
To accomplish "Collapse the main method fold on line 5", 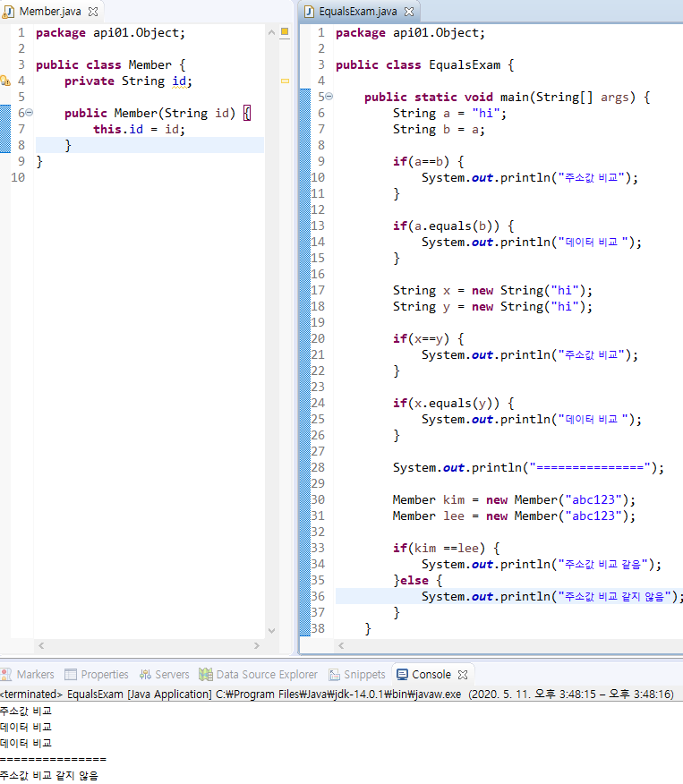I will point(329,97).
